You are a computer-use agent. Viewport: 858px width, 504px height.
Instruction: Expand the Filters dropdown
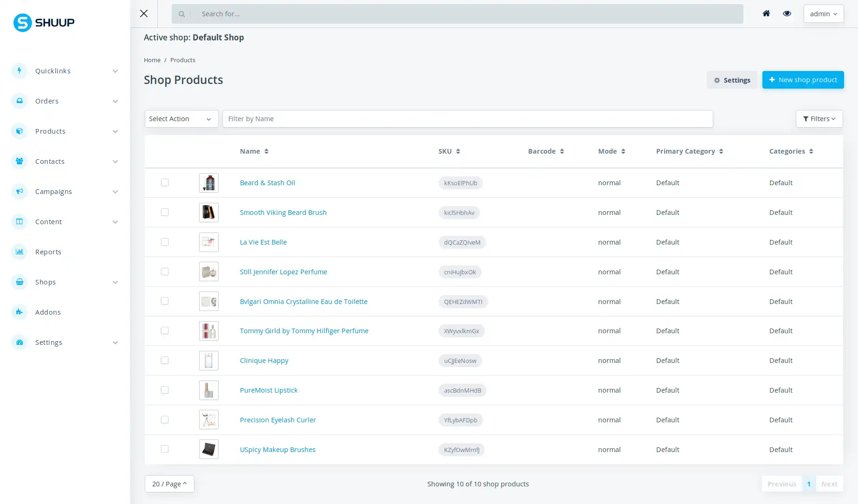pyautogui.click(x=819, y=119)
